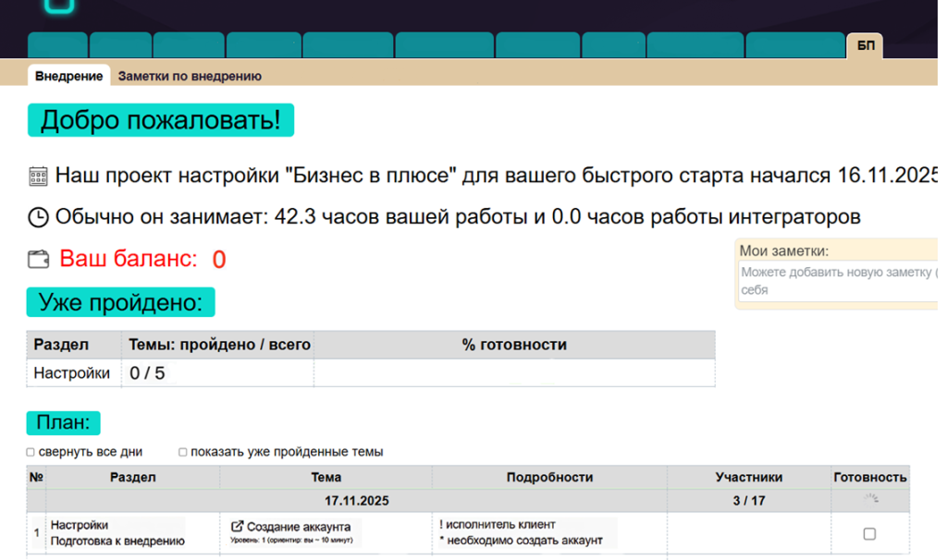947x560 pixels.
Task: Click the loading spinner under Готовность header
Action: pos(869,500)
